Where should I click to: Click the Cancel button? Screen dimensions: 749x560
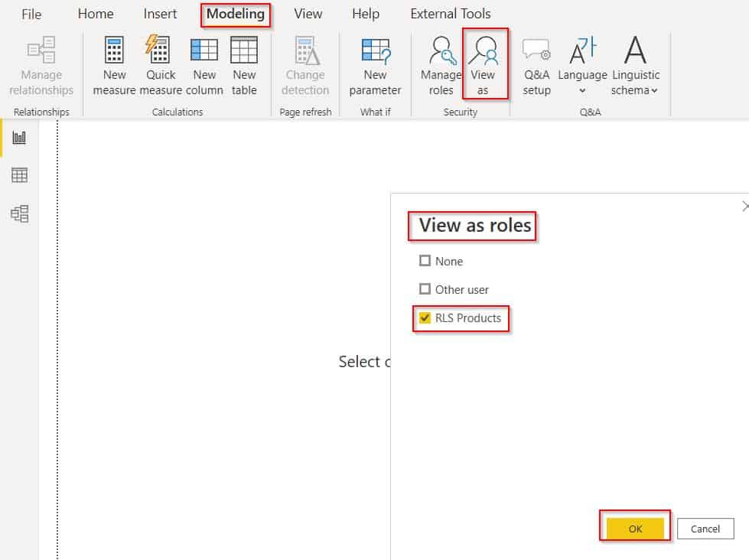point(705,529)
